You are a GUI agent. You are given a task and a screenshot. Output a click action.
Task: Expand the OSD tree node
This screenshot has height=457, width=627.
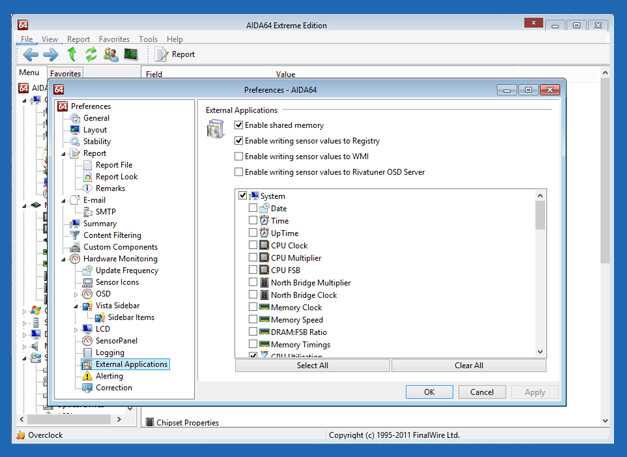tap(76, 294)
